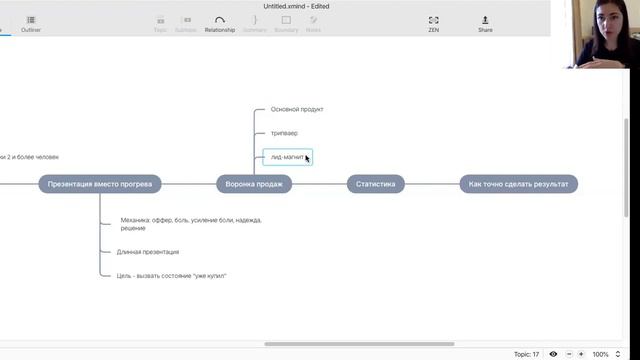
Task: Click the 'Механика: оффер, боль' subtopic
Action: point(191,224)
